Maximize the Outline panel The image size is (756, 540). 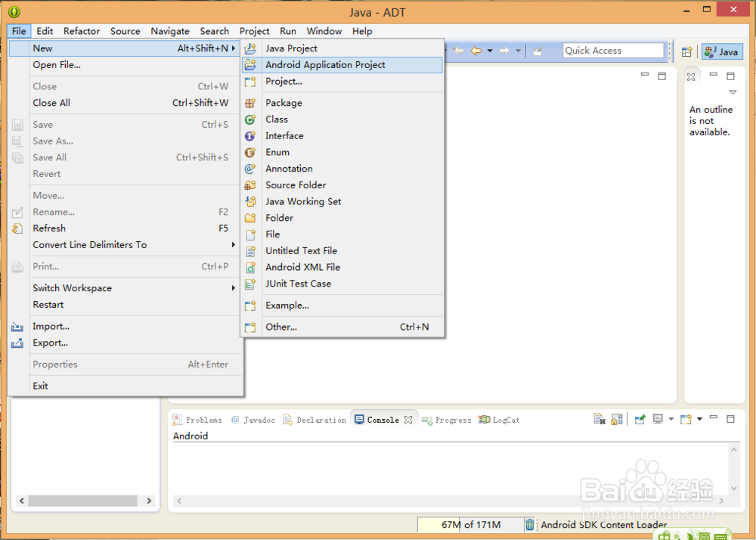731,76
